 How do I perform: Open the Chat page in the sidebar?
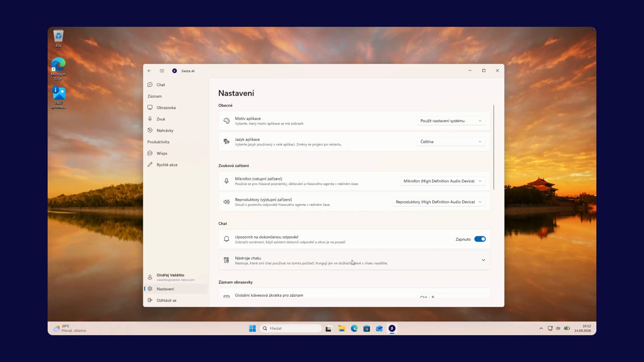(x=176, y=85)
